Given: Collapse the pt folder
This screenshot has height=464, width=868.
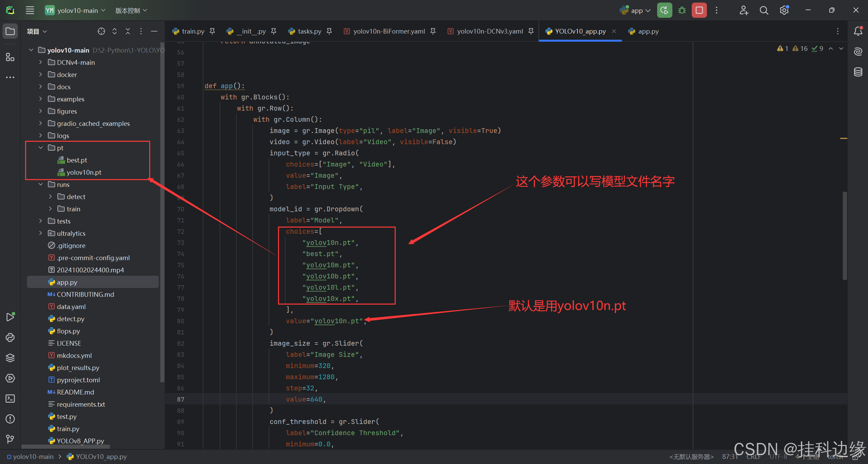Looking at the screenshot, I should click(41, 148).
